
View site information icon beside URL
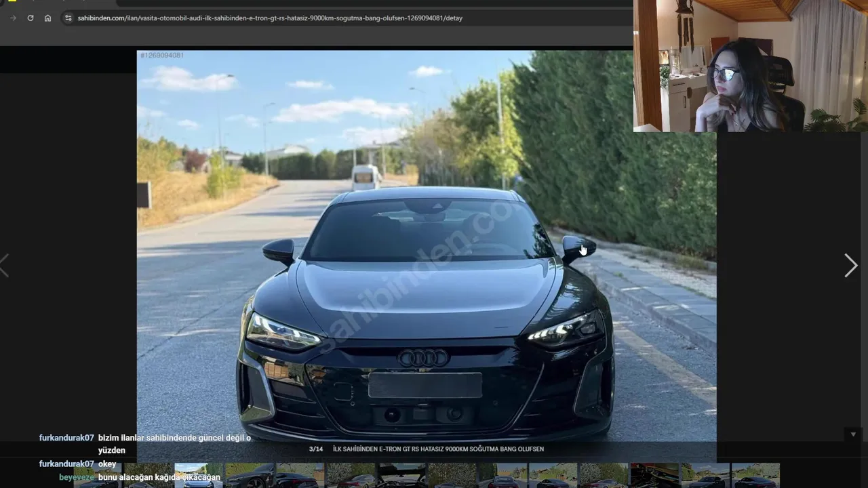coord(68,18)
